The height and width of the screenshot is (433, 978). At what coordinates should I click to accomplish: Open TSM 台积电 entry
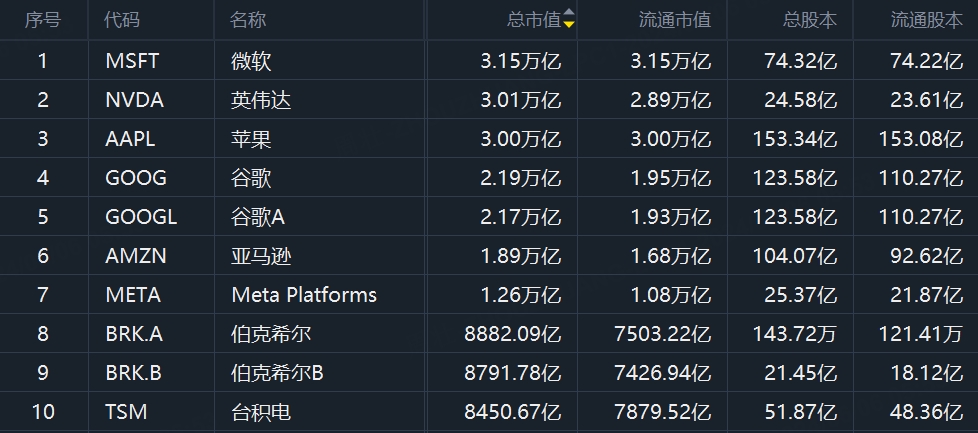489,412
